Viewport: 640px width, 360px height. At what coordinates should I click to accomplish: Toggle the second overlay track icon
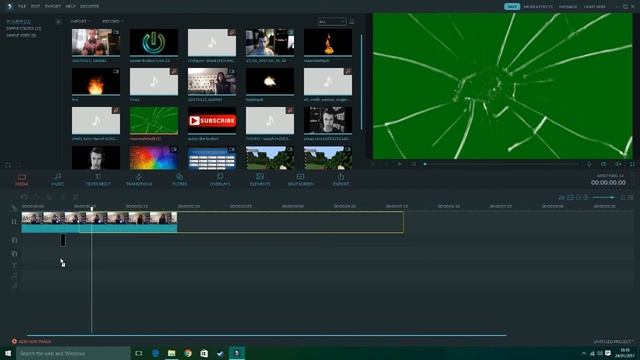click(14, 254)
